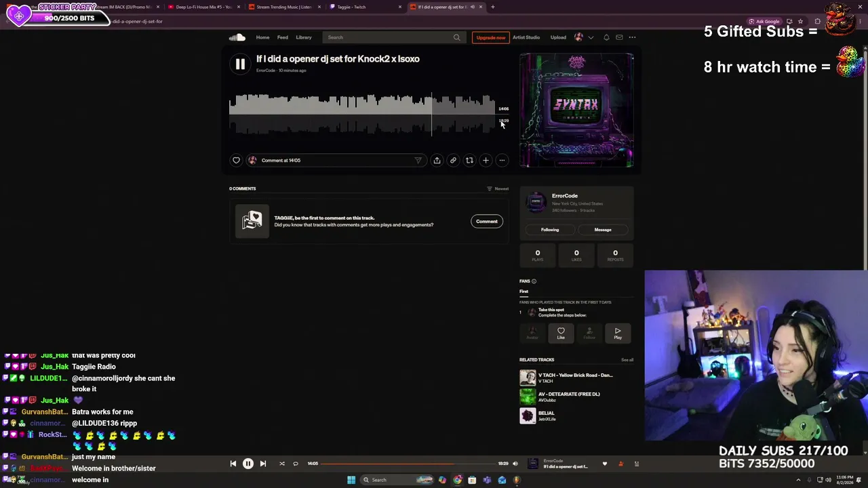
Task: Open the Upload page
Action: [x=558, y=37]
